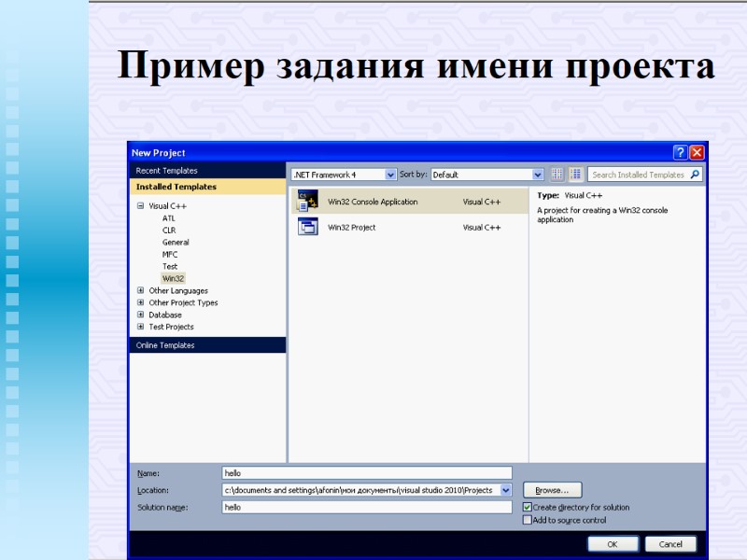Open dialog help via the question mark icon

pyautogui.click(x=680, y=152)
